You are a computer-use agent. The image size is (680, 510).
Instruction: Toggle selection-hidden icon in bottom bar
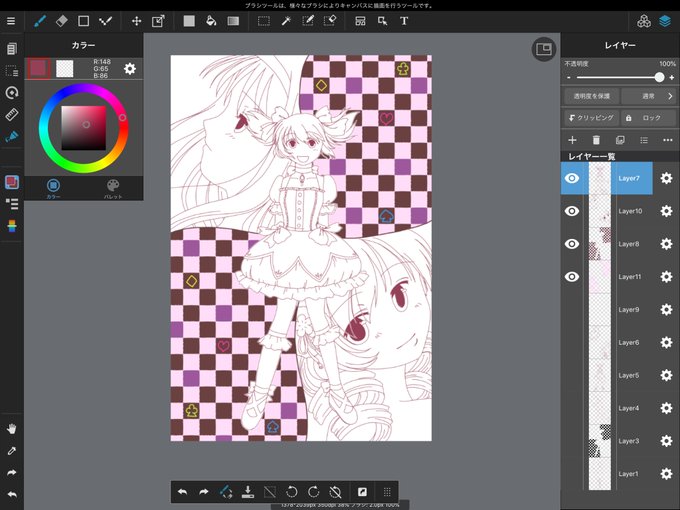pyautogui.click(x=270, y=492)
